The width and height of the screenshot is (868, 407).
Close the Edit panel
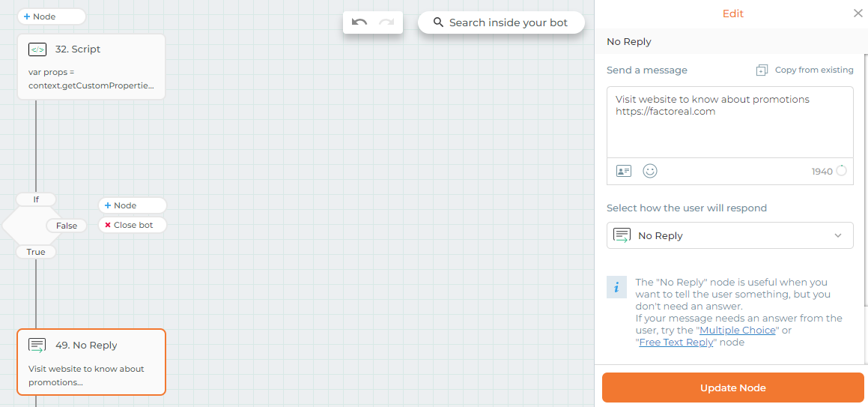coord(858,13)
